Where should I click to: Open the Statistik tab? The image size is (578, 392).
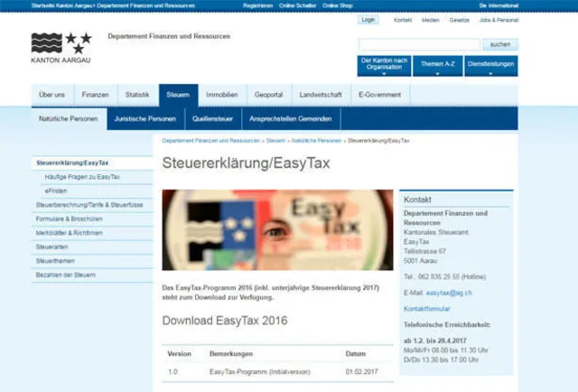137,95
